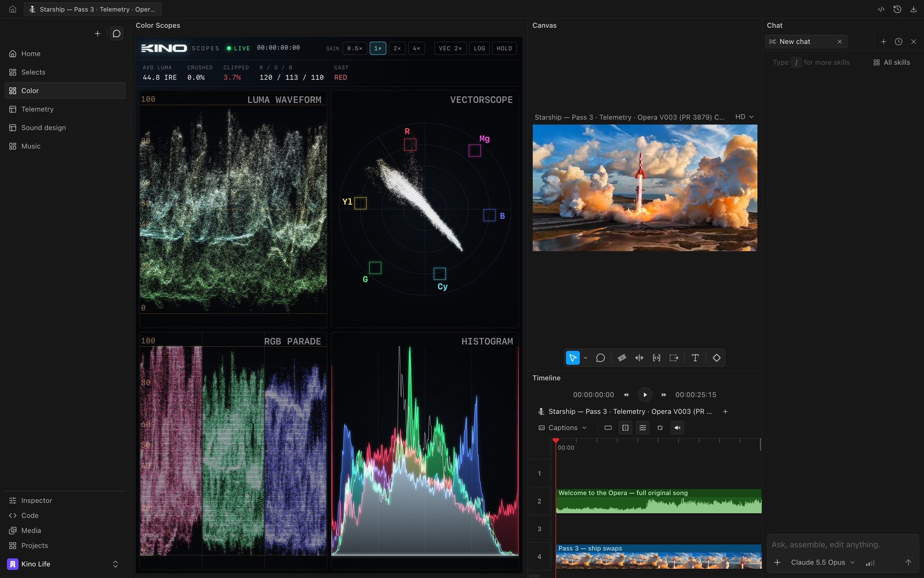Open Color in the sidebar
This screenshot has width=924, height=578.
point(65,91)
